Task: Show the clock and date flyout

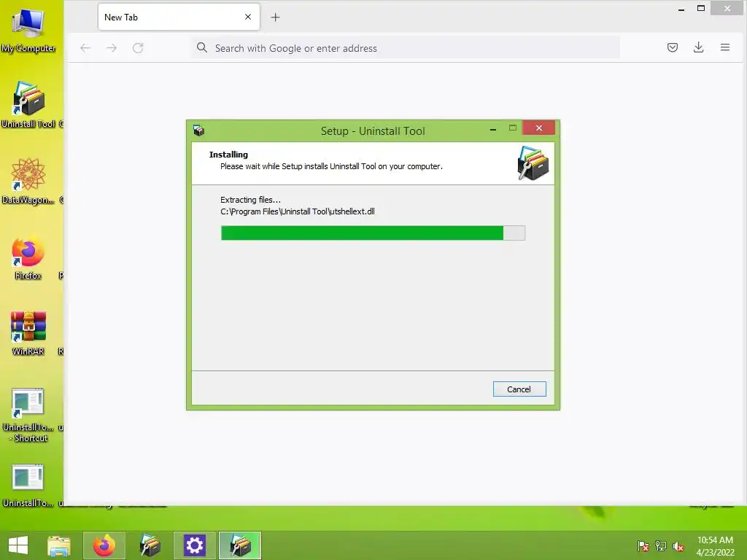Action: click(x=715, y=546)
